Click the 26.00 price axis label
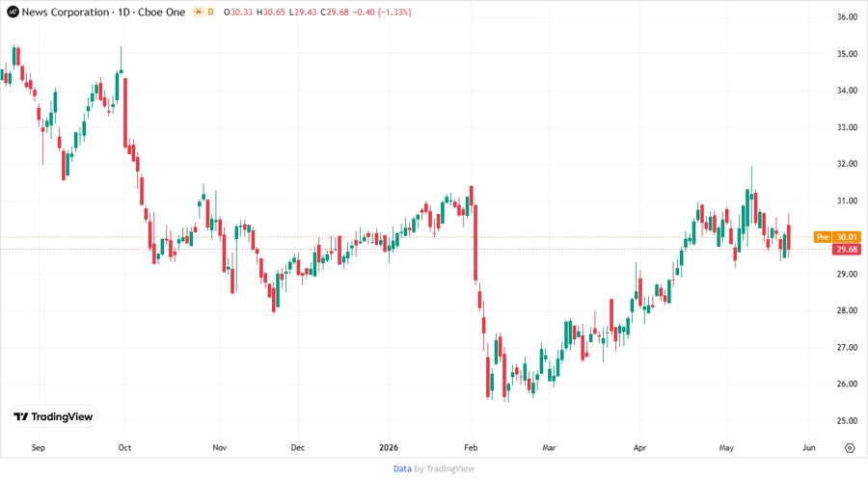Image resolution: width=868 pixels, height=480 pixels. [x=847, y=385]
